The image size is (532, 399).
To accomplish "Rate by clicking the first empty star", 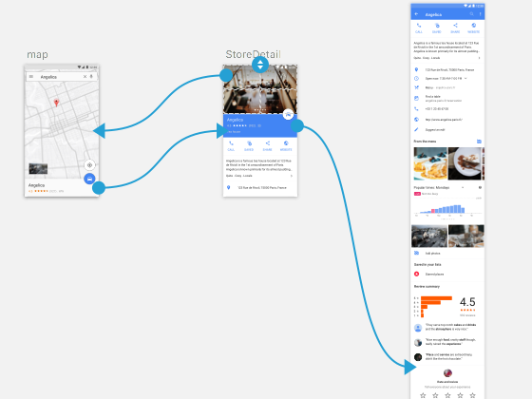I will click(423, 395).
